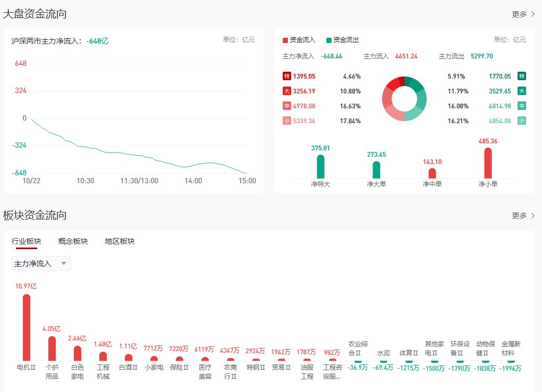Click the 白色家电 sector label

click(78, 372)
